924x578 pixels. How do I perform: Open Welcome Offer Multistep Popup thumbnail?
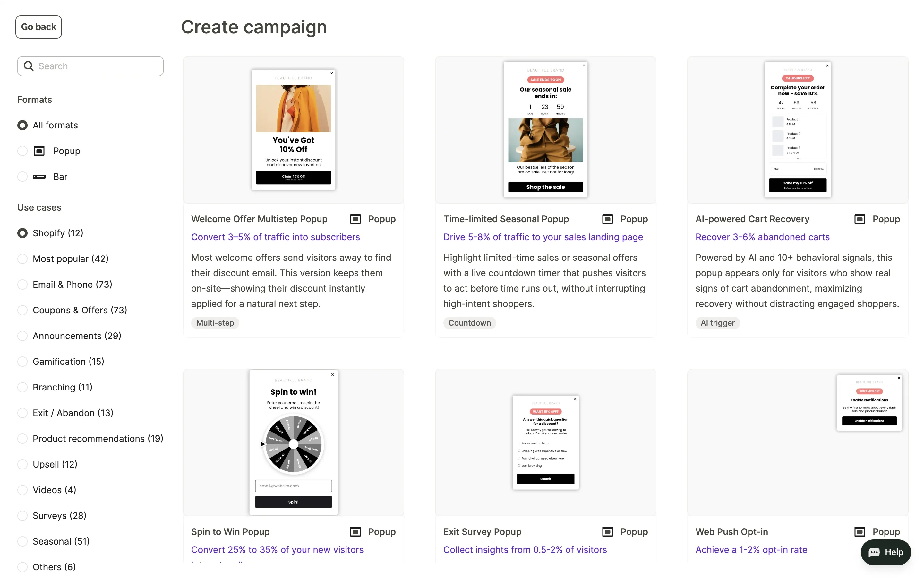[293, 130]
